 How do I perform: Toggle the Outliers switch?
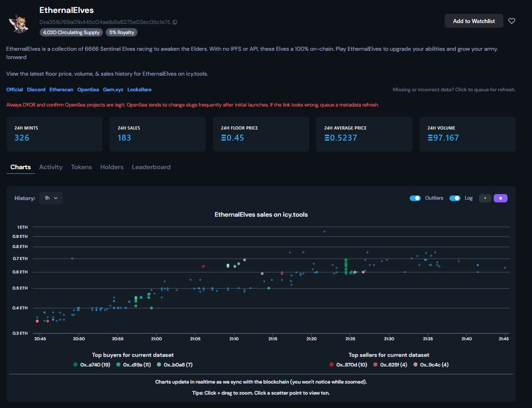coord(415,198)
